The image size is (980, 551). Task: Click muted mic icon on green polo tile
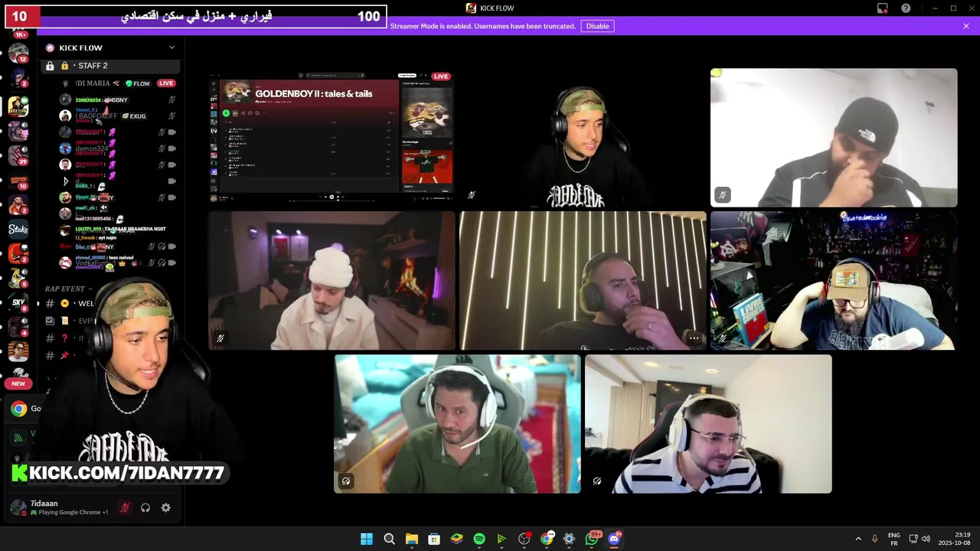(x=346, y=481)
